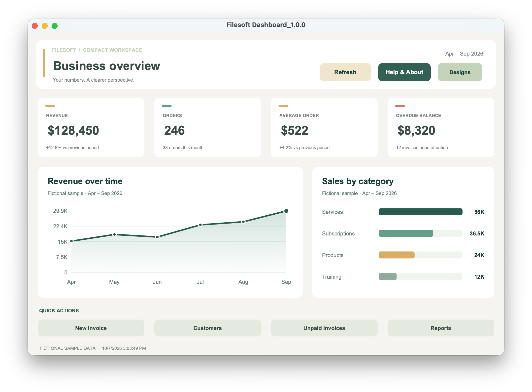Screen dimensions: 532x392
Task: Click the 'Sales by category' heading
Action: click(x=358, y=181)
